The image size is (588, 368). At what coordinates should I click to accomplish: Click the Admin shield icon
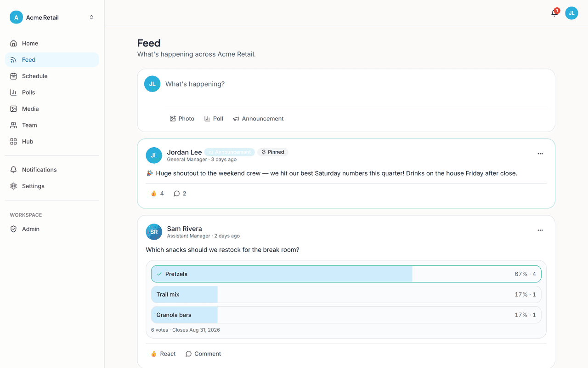pyautogui.click(x=13, y=229)
